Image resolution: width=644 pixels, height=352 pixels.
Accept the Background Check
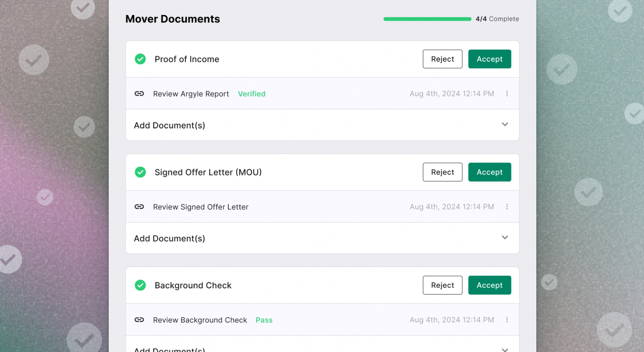coord(489,285)
